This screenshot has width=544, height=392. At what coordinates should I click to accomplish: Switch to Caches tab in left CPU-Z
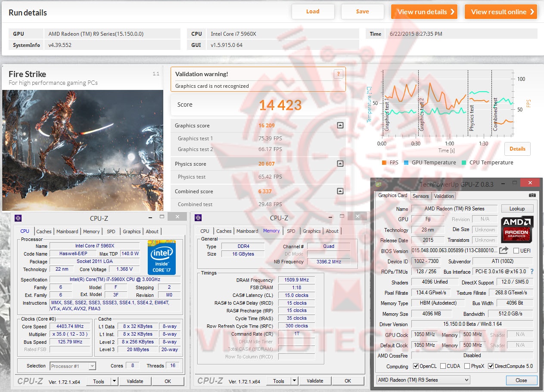point(44,231)
